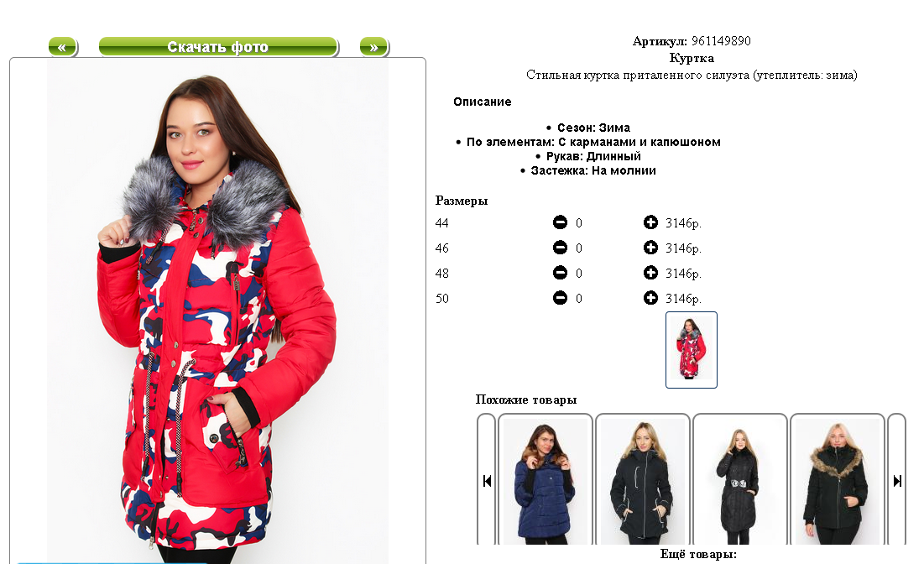The width and height of the screenshot is (924, 564).
Task: Open the long black belted coat item
Action: pos(739,480)
